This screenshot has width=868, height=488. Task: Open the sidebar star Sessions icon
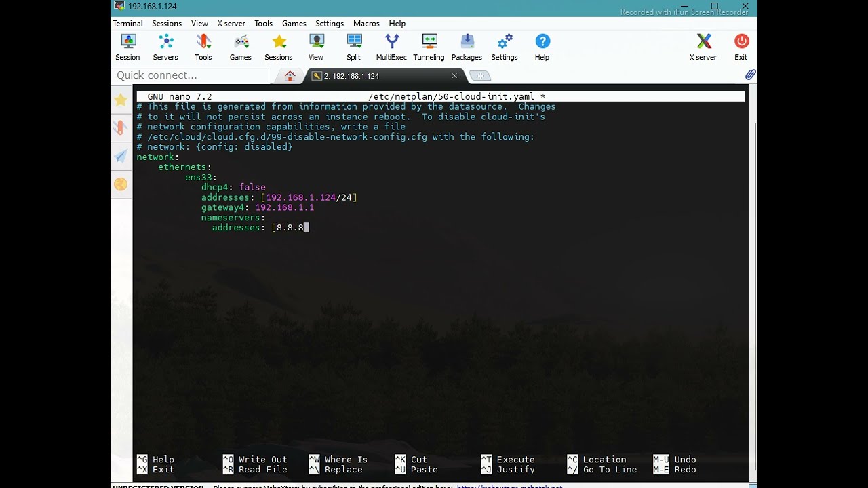click(x=121, y=100)
